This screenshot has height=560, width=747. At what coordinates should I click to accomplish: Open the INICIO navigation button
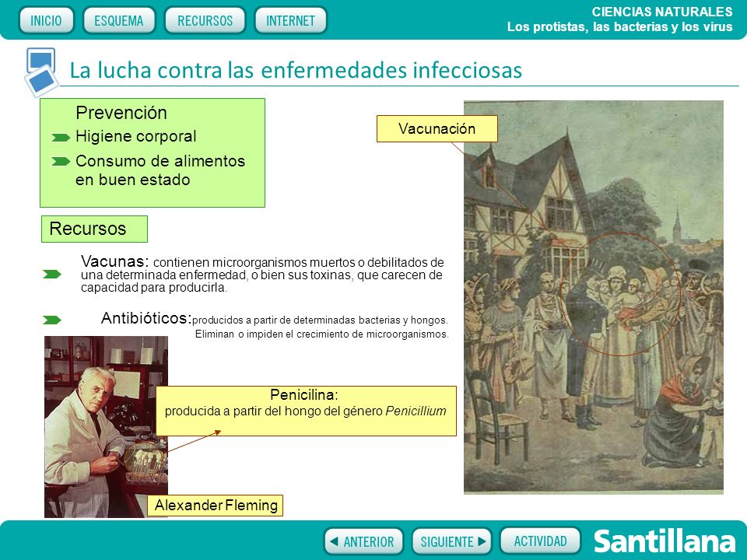[x=46, y=20]
